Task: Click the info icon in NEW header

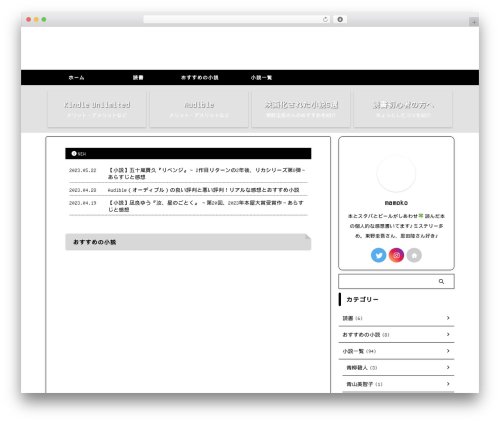Action: click(x=74, y=154)
